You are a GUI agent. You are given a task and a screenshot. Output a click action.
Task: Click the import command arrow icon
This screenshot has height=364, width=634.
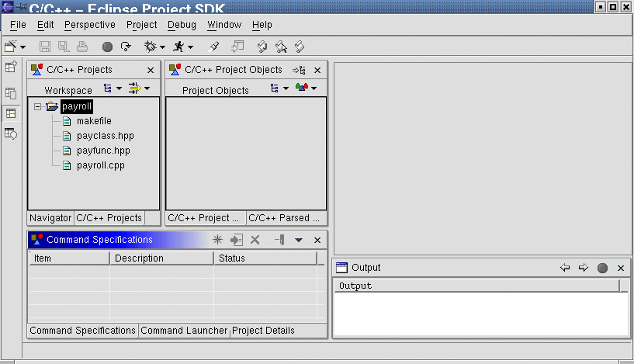(x=236, y=240)
